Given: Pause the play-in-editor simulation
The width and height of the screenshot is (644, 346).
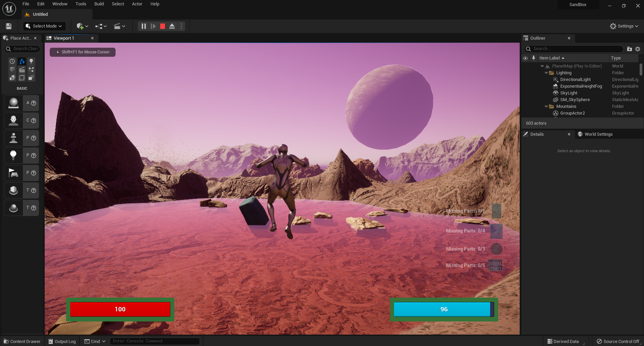Looking at the screenshot, I should pyautogui.click(x=143, y=26).
